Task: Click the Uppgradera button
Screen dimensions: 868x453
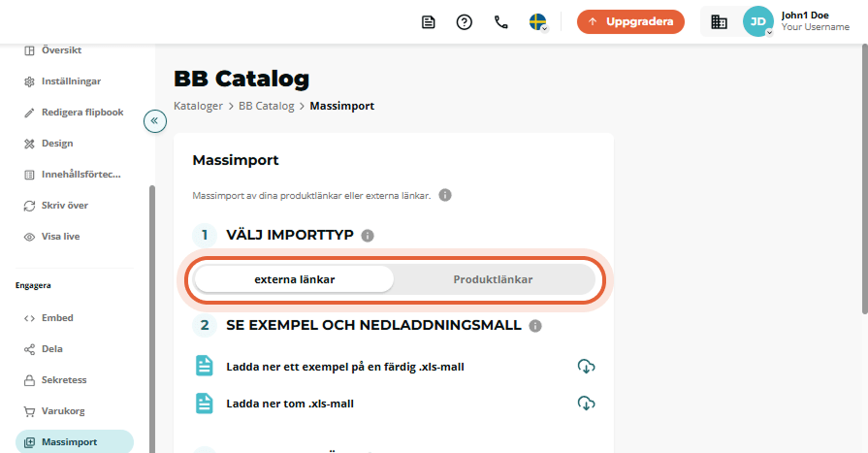Action: (x=630, y=21)
